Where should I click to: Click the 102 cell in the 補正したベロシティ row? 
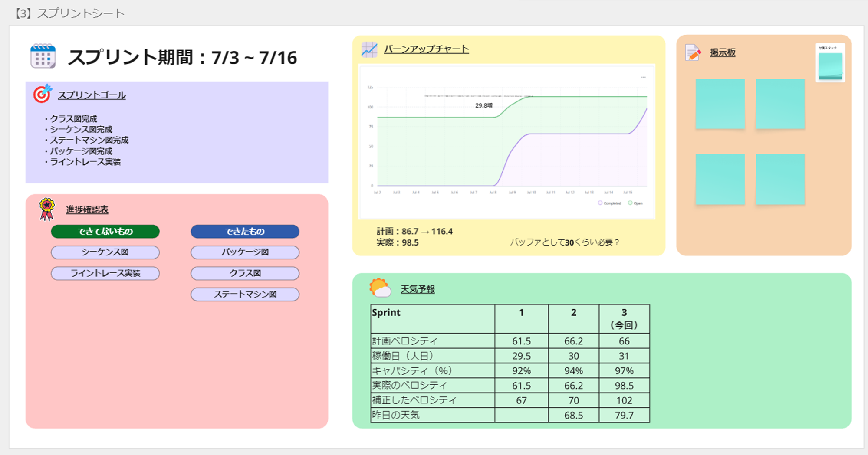[624, 400]
